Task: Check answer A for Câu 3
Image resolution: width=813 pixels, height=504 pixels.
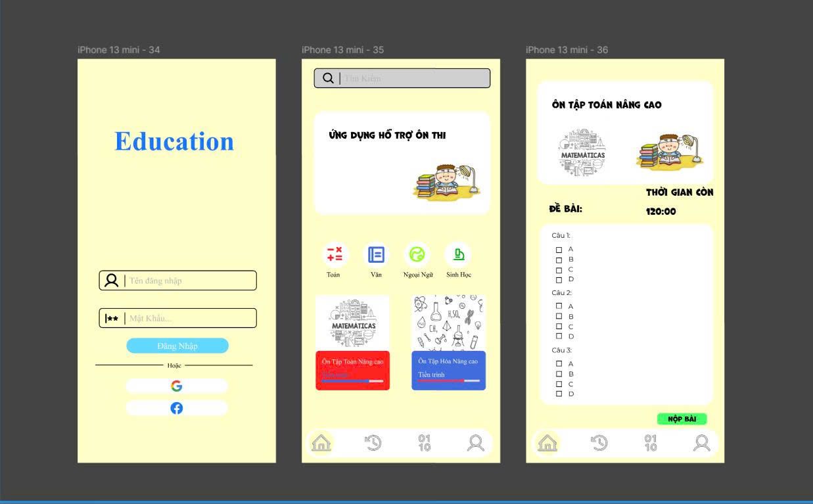Action: point(559,363)
